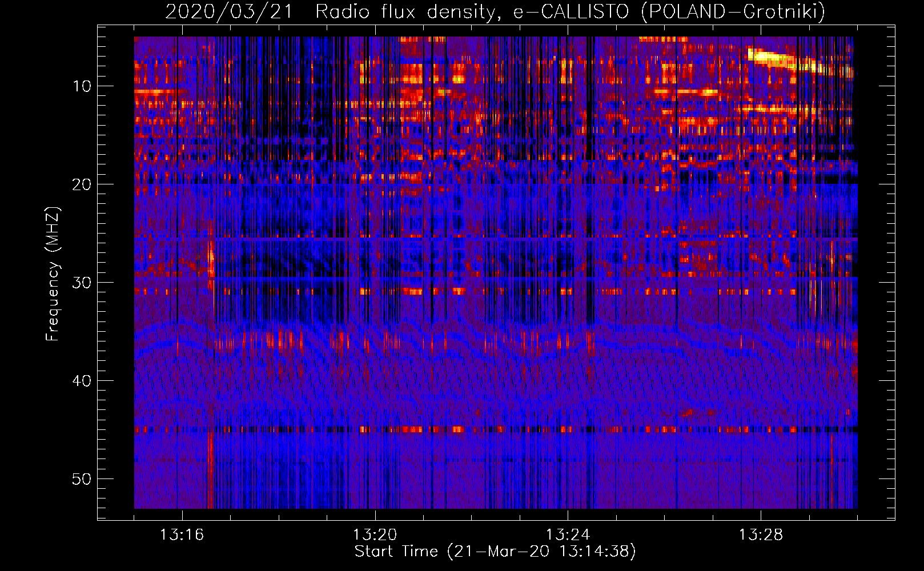Click the 'Start Time (21-Mar-20 13:14:38)' label
The width and height of the screenshot is (924, 571).
pos(495,552)
